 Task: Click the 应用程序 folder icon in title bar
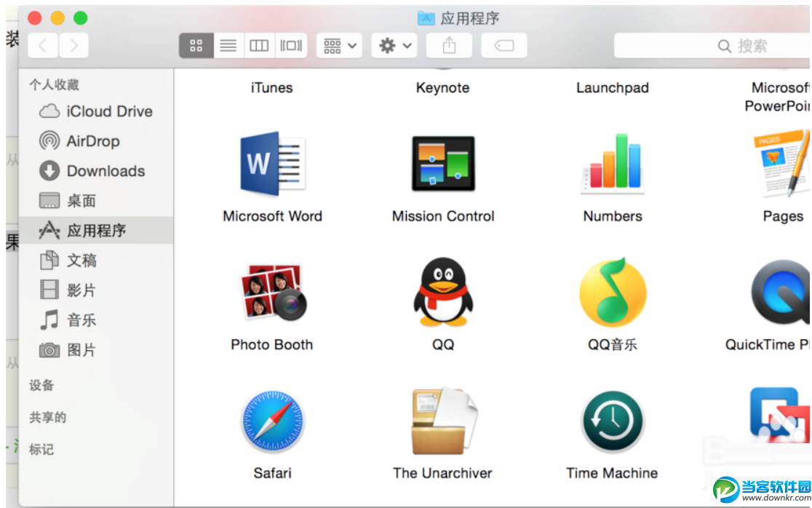426,19
